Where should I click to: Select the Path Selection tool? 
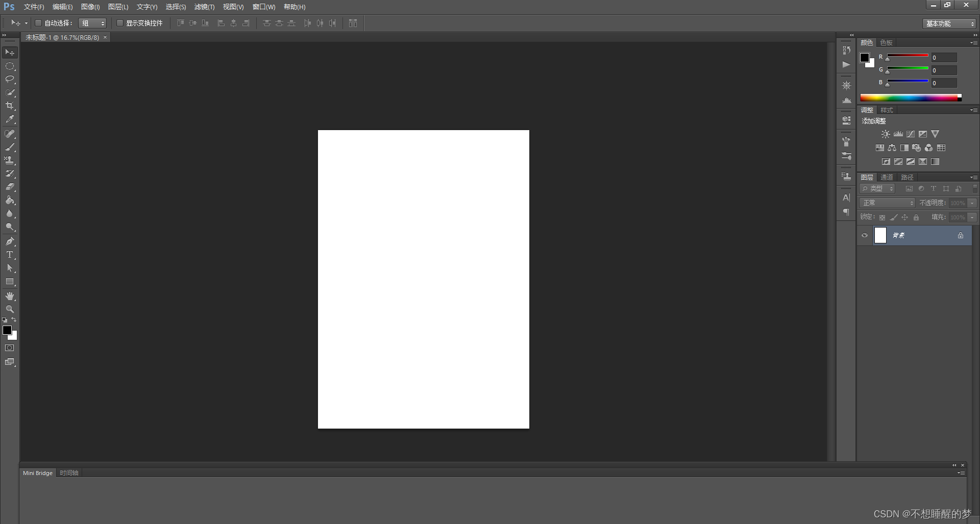click(10, 268)
